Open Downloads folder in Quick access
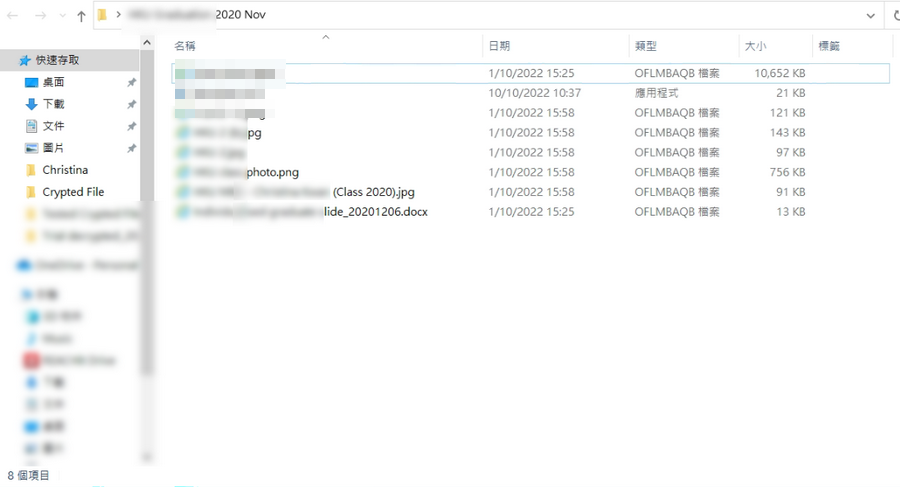 (x=31, y=104)
